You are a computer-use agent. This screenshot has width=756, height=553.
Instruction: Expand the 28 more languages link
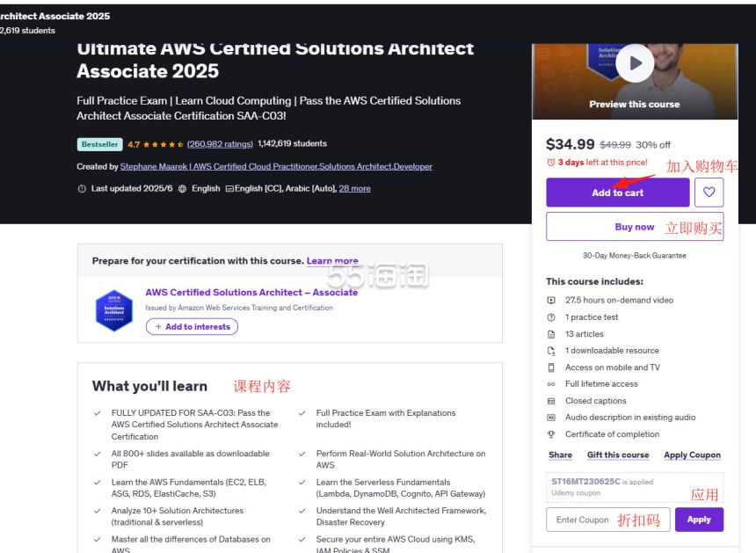click(354, 188)
